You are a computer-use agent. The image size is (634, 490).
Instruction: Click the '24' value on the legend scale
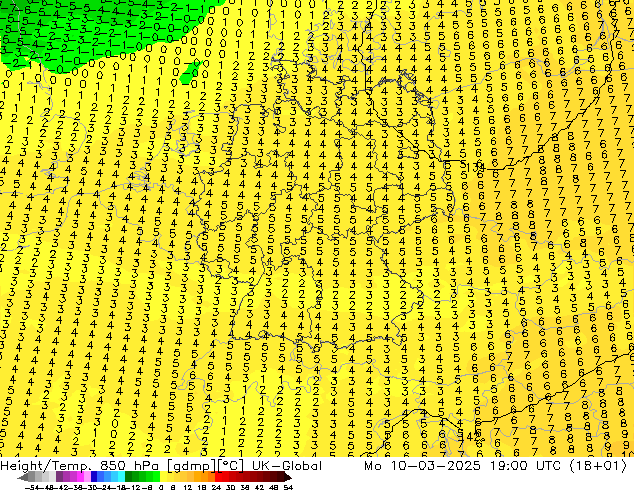pos(216,487)
